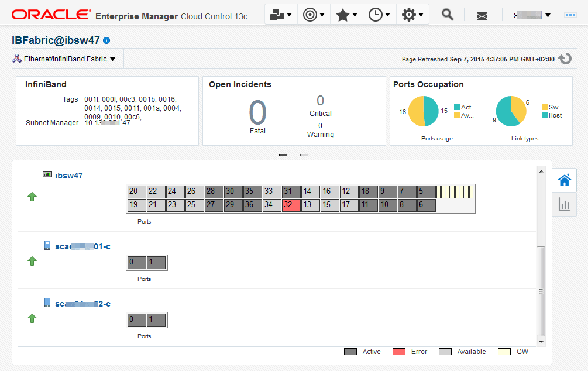Open the Favorites star menu

point(346,15)
